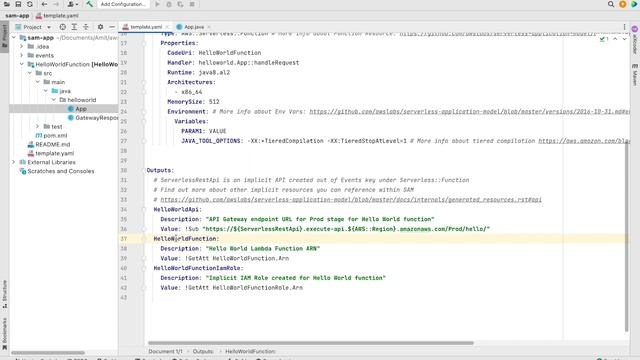Click the Build project hammer icon

point(89,4)
